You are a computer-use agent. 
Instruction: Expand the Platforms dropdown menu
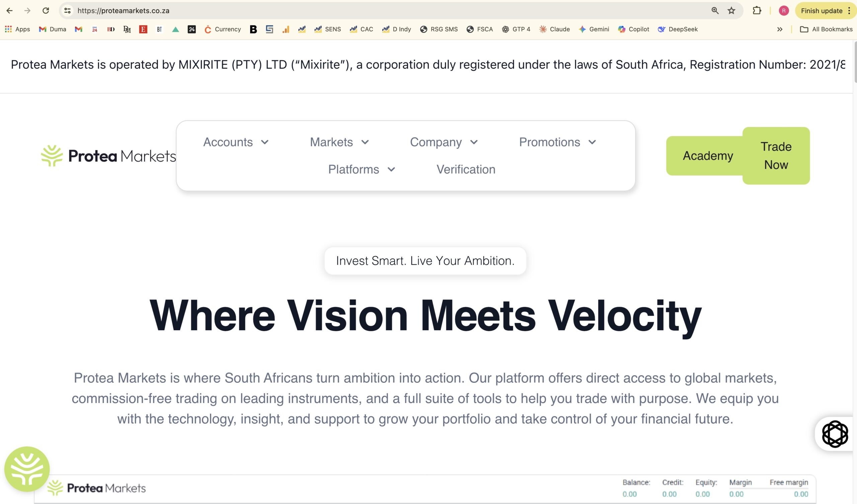(362, 169)
